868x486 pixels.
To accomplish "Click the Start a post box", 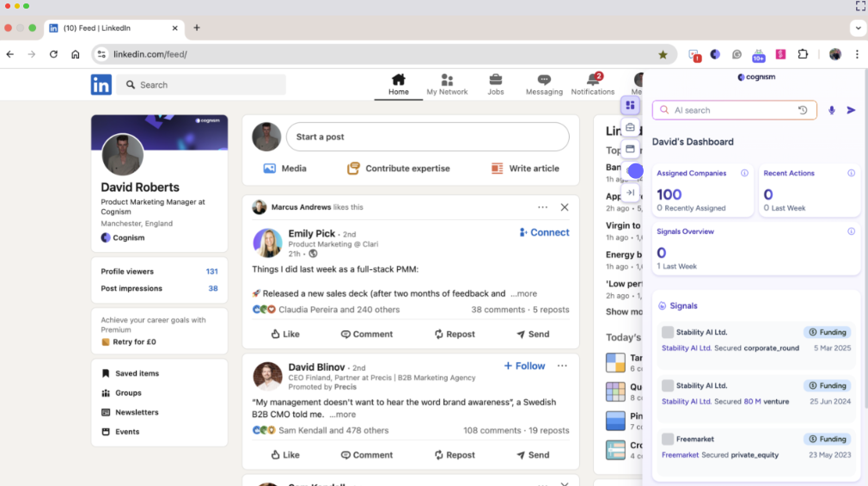I will [427, 137].
